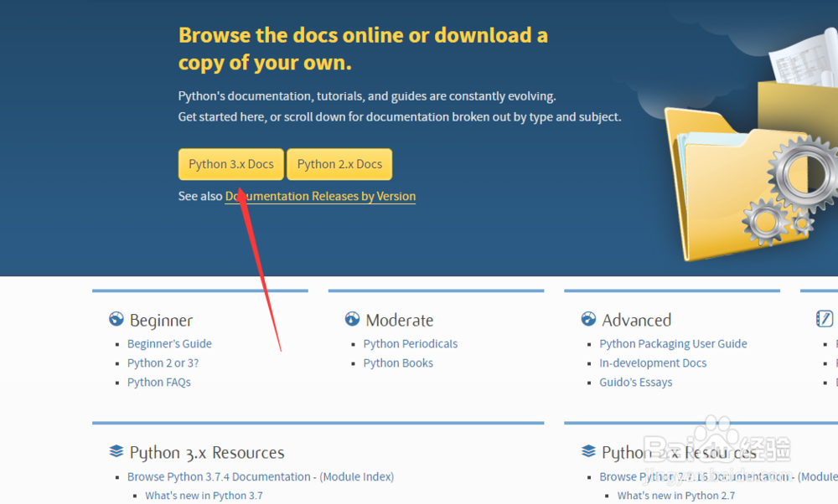The width and height of the screenshot is (838, 504).
Task: Open the Python 3.x Docs button
Action: (231, 164)
